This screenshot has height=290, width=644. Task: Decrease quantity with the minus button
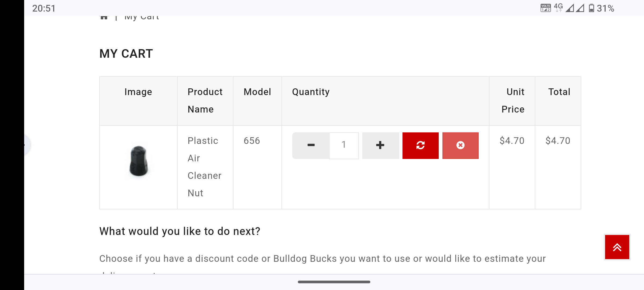tap(311, 145)
